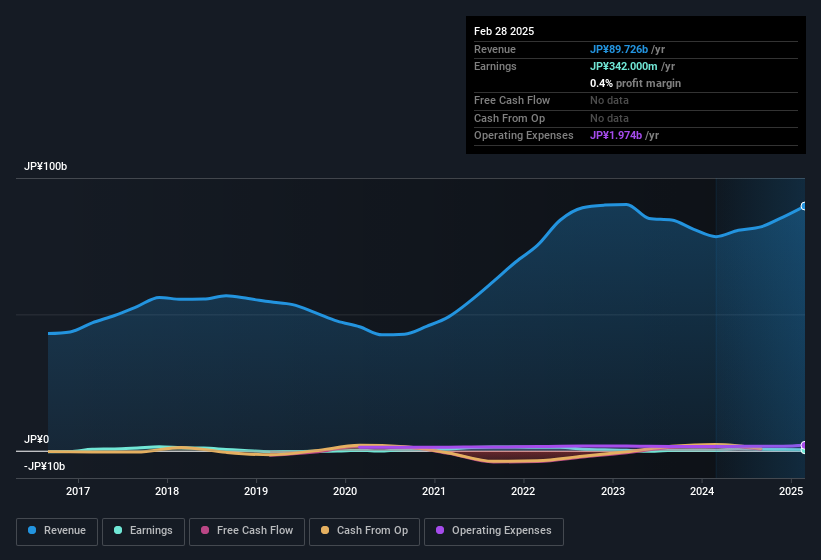The width and height of the screenshot is (821, 560).
Task: Toggle the Earnings series legend button
Action: point(143,531)
